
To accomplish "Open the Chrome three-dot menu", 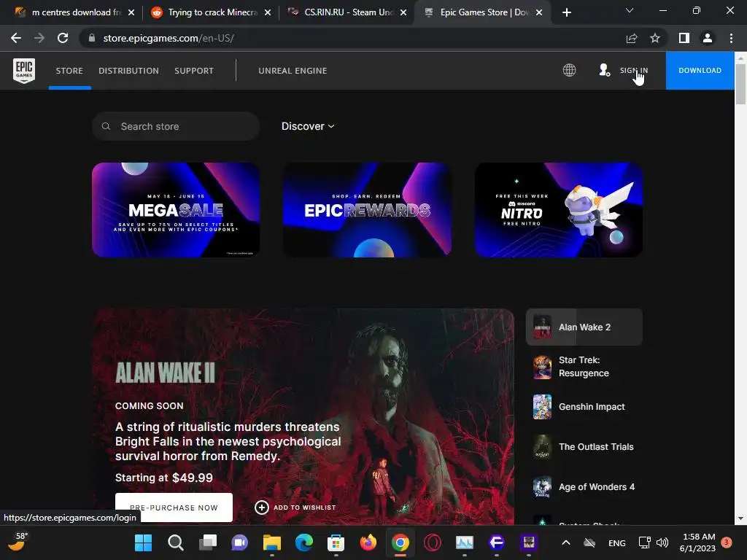I will point(731,38).
